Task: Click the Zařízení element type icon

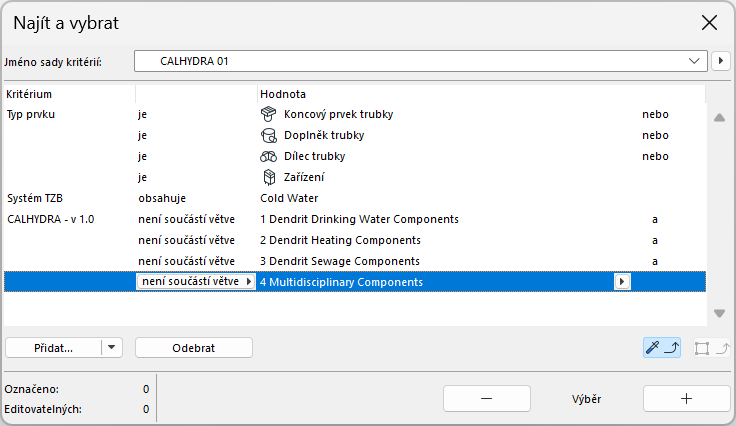Action: pos(267,177)
